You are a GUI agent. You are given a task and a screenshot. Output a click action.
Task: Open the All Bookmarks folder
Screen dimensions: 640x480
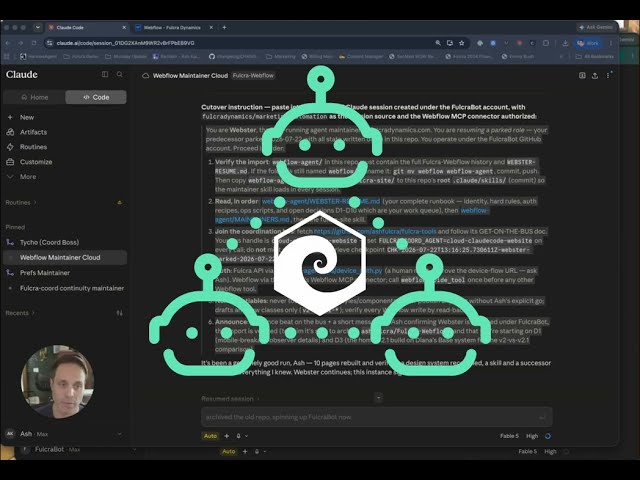pos(595,56)
